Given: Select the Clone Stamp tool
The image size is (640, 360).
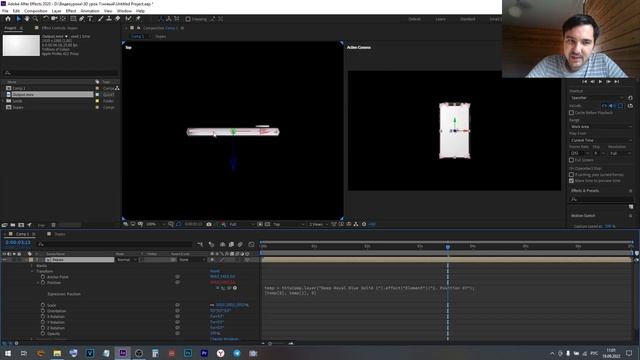Looking at the screenshot, I should pyautogui.click(x=109, y=19).
